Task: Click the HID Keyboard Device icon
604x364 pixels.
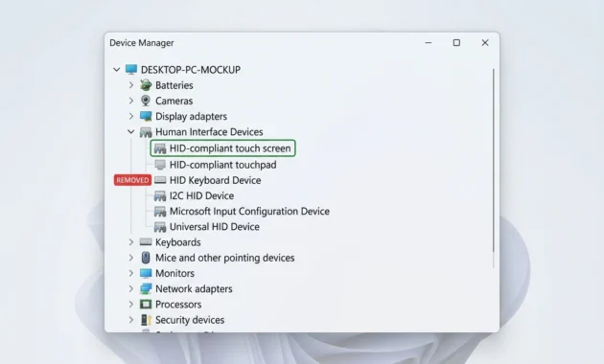Action: (x=160, y=180)
